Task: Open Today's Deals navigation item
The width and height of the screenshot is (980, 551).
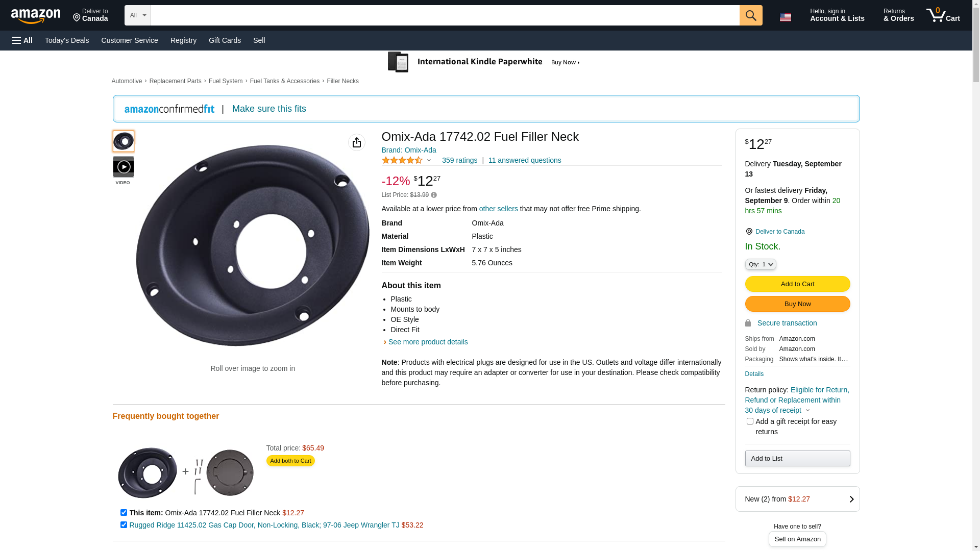Action: [67, 40]
